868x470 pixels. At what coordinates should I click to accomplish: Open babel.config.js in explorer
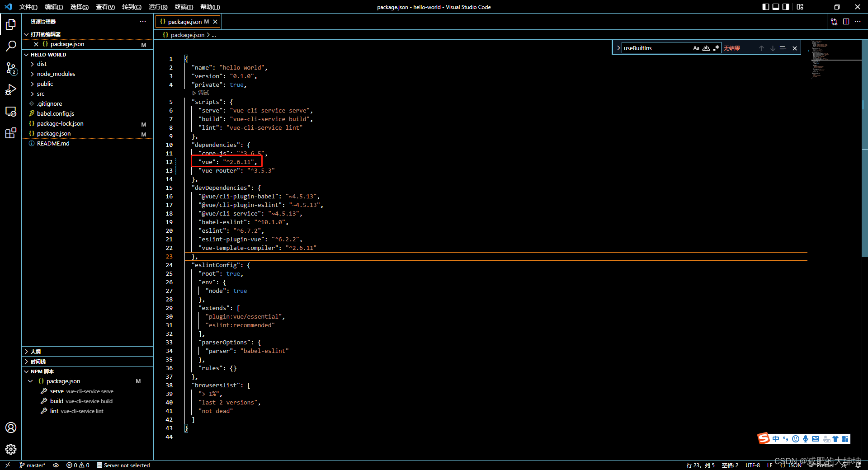pos(88,114)
